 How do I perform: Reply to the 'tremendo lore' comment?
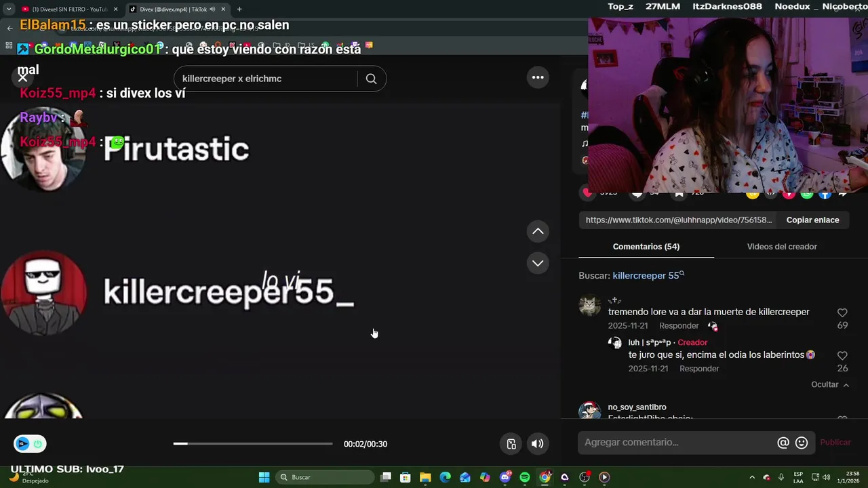pyautogui.click(x=679, y=326)
